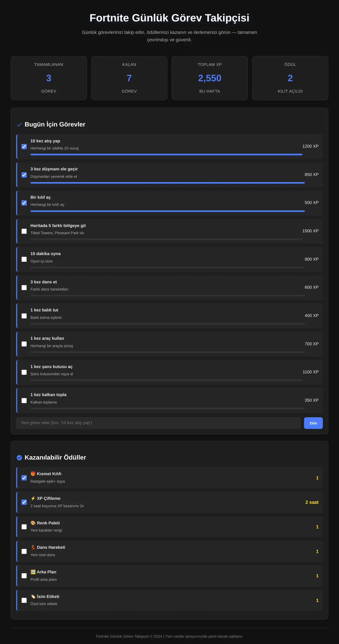Check the 'Haritada 5 farklı bölgeye git' task
Screen dimensions: 339x644
(x=24, y=231)
